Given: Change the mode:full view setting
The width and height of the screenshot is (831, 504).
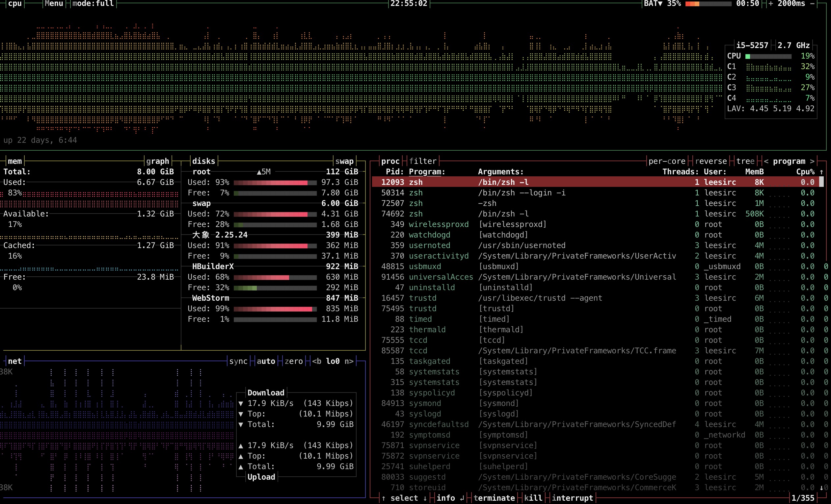Looking at the screenshot, I should [93, 3].
